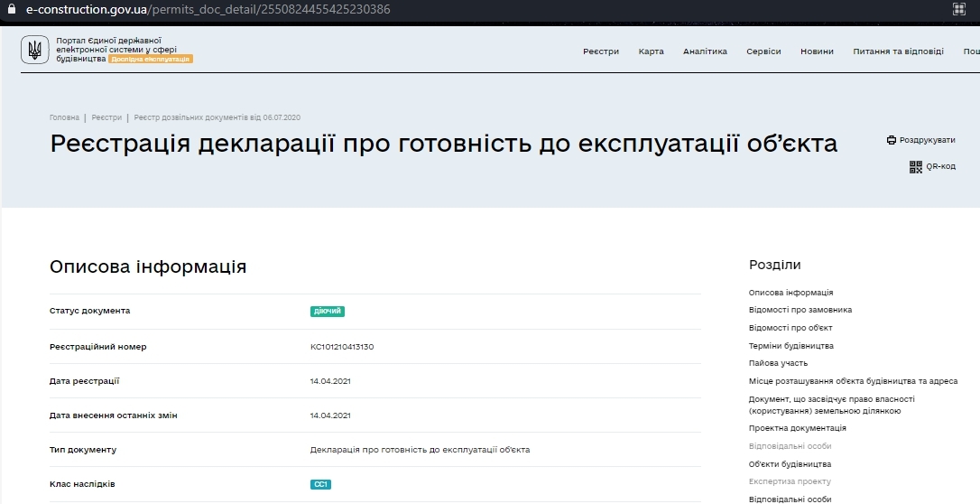Click Декларація про готовність document type value

pos(420,450)
